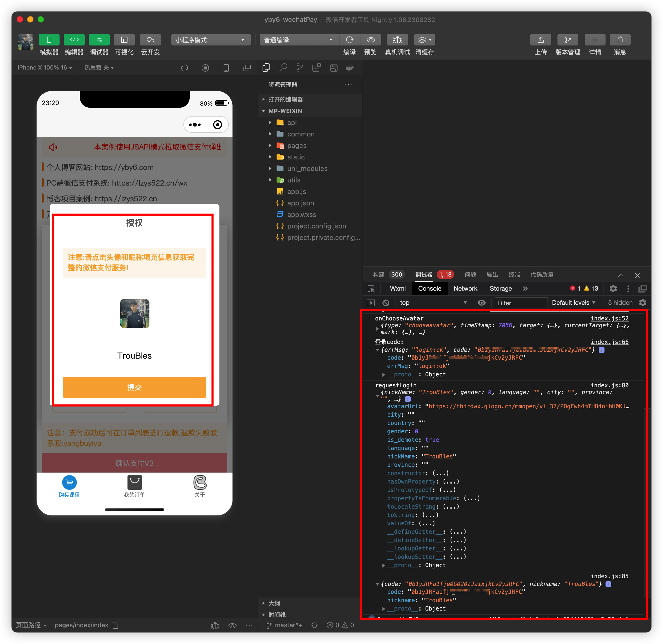Image resolution: width=663 pixels, height=644 pixels.
Task: Switch to the Network tab
Action: click(x=465, y=289)
